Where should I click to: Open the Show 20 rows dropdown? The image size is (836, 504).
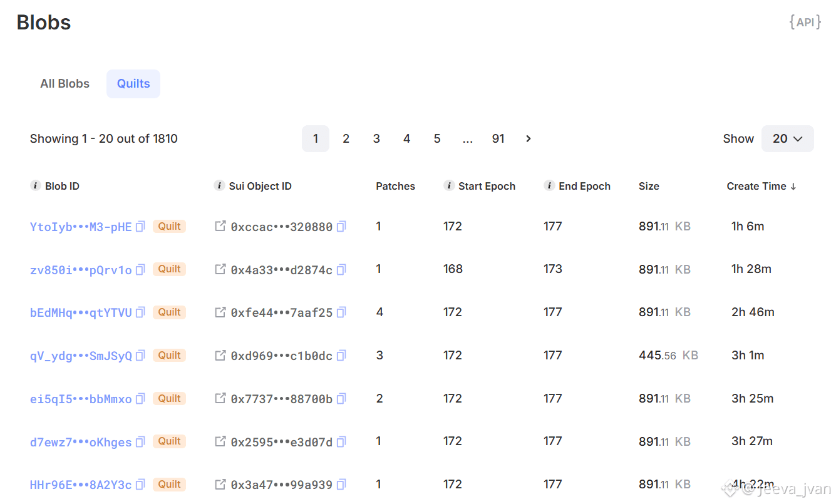tap(787, 139)
